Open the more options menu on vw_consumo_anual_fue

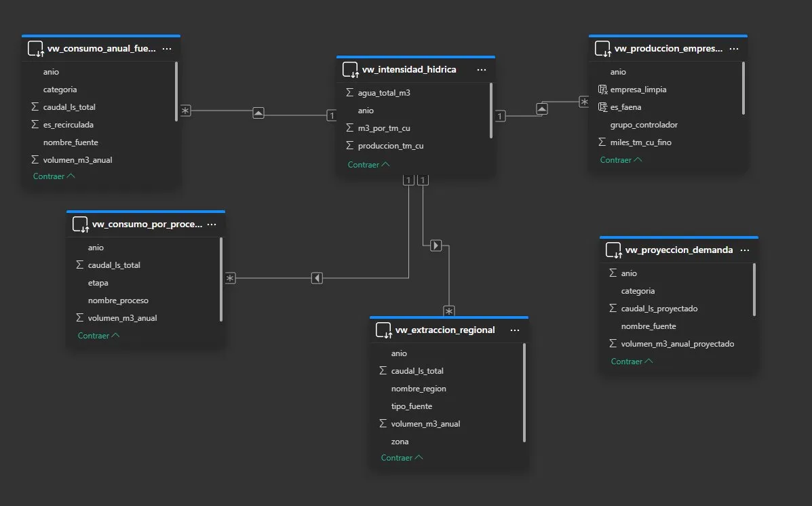pos(166,48)
